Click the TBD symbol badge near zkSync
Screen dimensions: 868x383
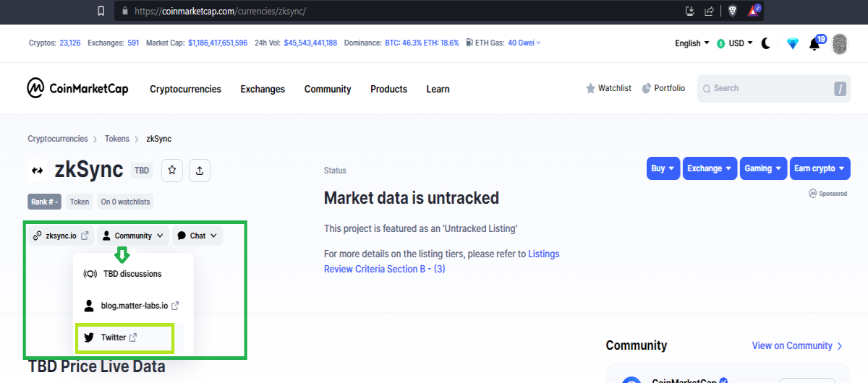(x=142, y=171)
